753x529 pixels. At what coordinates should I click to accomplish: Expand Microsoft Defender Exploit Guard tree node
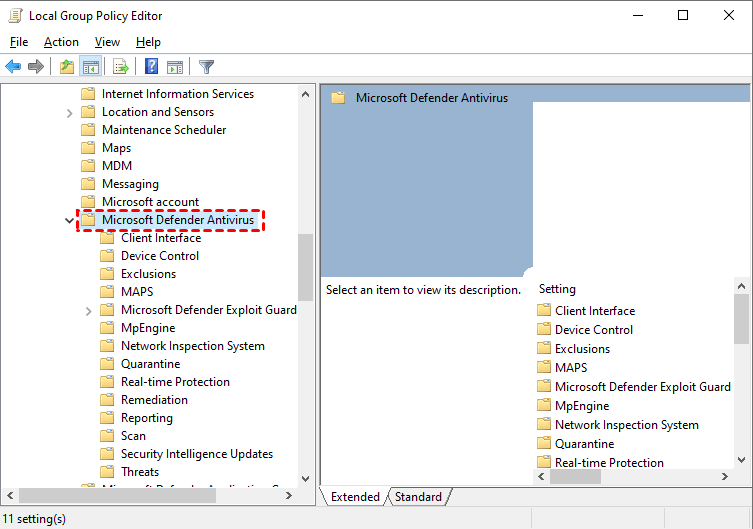(88, 311)
